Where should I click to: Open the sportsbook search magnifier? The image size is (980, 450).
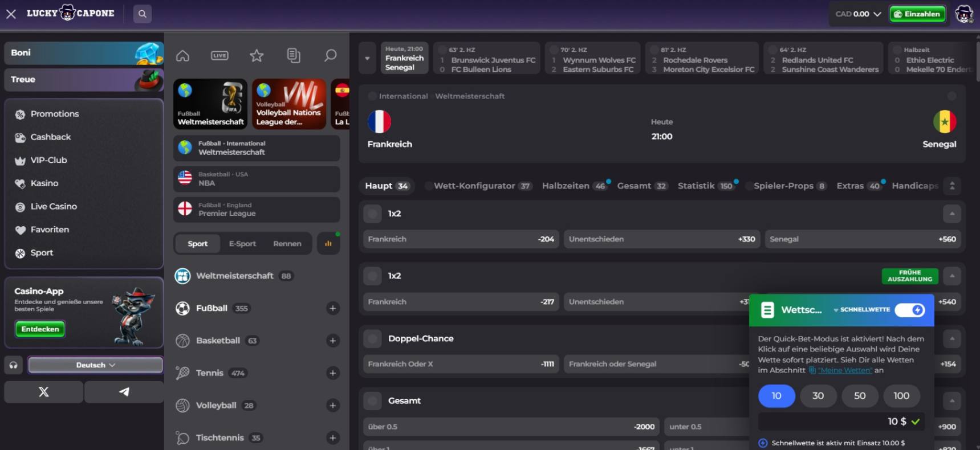tap(330, 55)
